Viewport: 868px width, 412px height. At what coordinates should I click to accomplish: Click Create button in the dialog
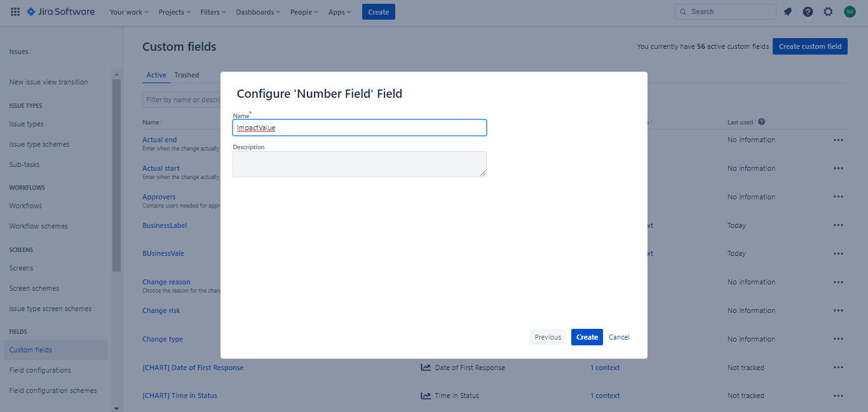point(587,337)
